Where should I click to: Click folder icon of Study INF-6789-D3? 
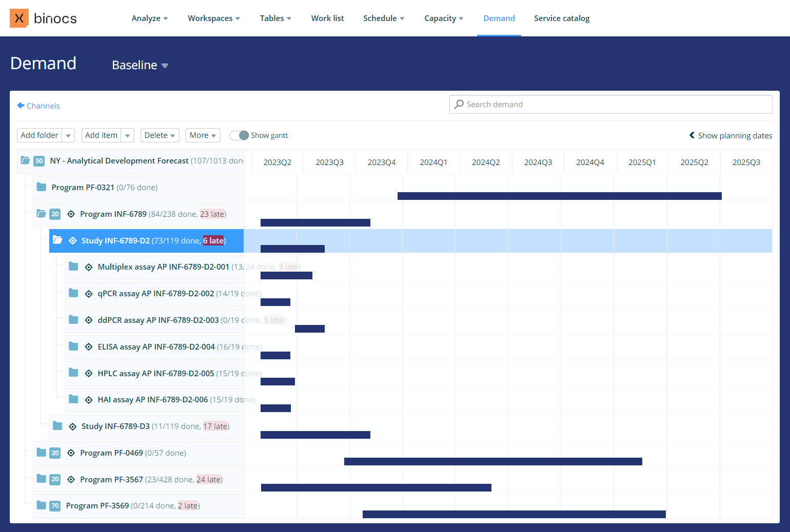(57, 426)
